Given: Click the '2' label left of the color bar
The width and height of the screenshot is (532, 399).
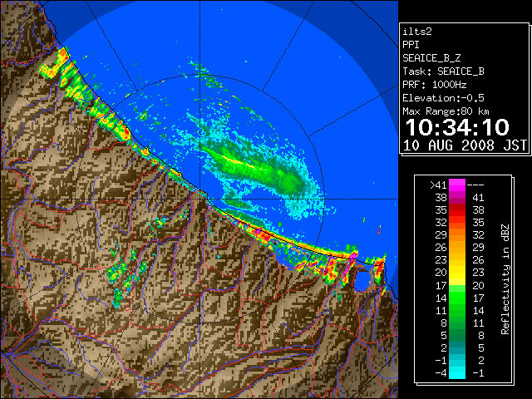Looking at the screenshot, I should [444, 347].
